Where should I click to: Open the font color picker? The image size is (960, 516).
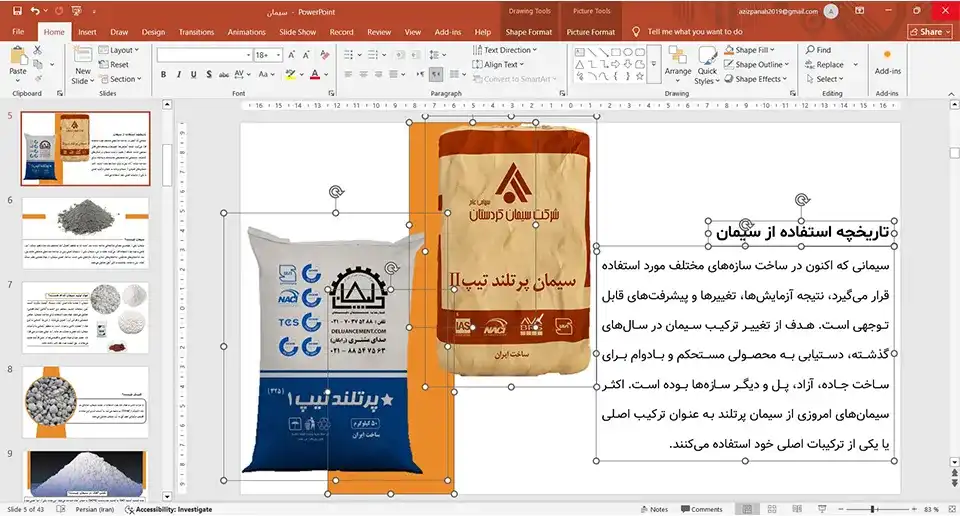[326, 74]
